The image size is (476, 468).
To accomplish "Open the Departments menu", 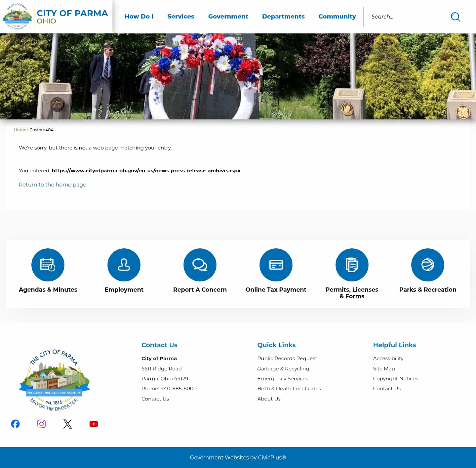I will (283, 17).
